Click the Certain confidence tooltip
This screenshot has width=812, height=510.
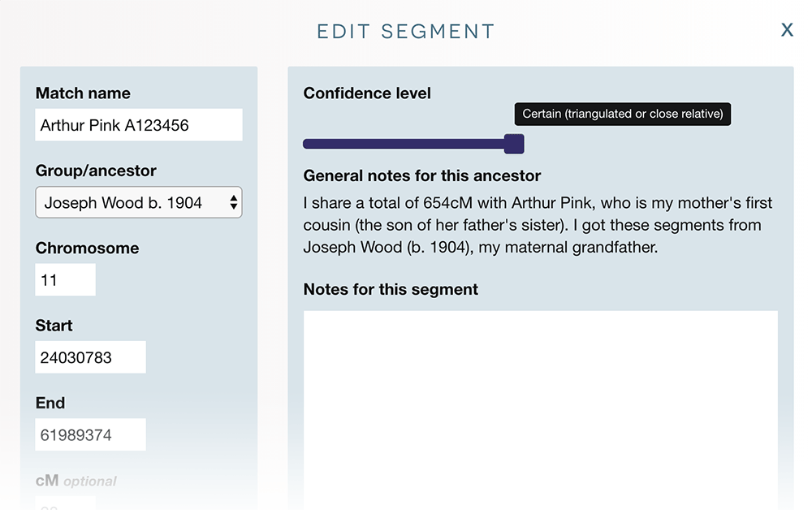pos(623,114)
